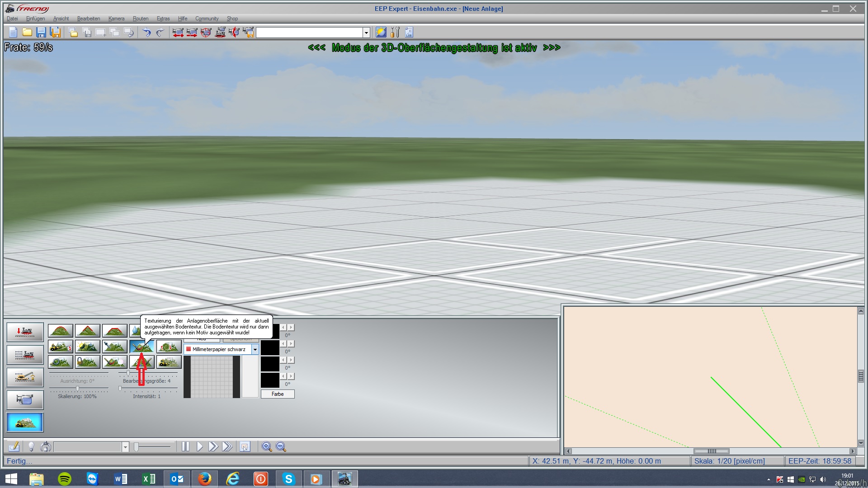Toggle 3D surface editing mode button
The height and width of the screenshot is (488, 868).
point(25,422)
